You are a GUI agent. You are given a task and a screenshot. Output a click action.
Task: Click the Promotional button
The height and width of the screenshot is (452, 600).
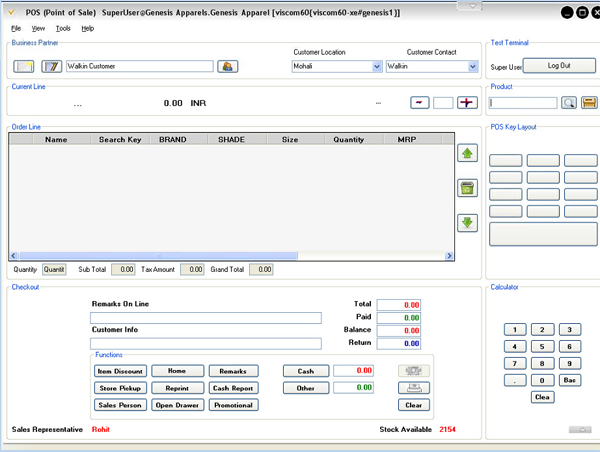click(233, 405)
